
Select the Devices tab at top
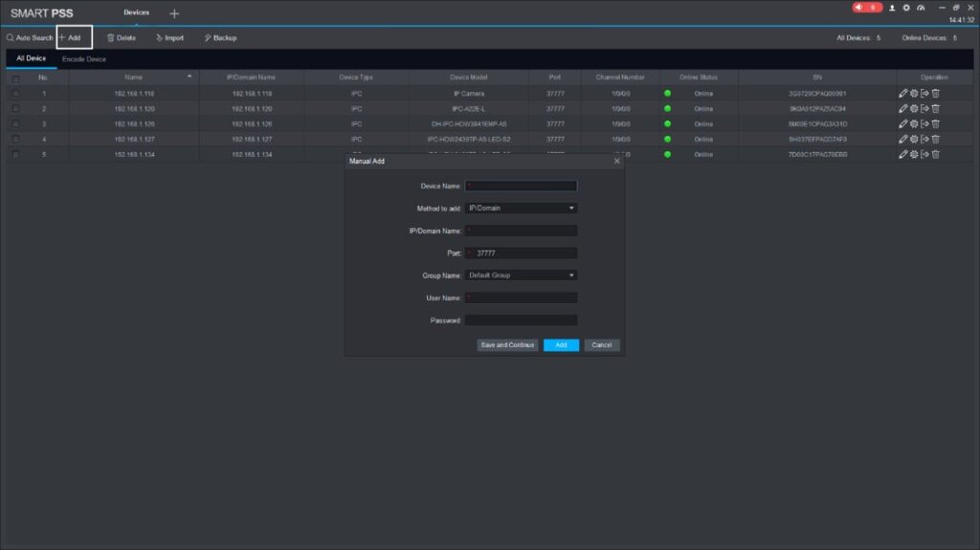click(x=136, y=12)
